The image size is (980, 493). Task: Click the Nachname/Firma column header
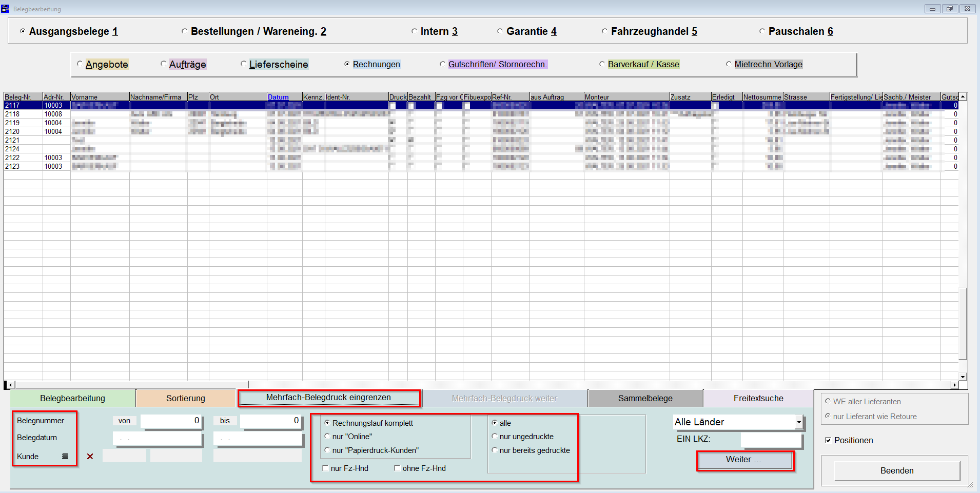tap(158, 97)
